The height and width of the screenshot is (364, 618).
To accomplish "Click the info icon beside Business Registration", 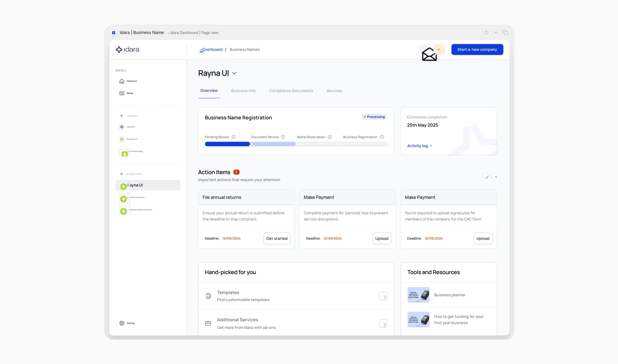I will click(382, 137).
